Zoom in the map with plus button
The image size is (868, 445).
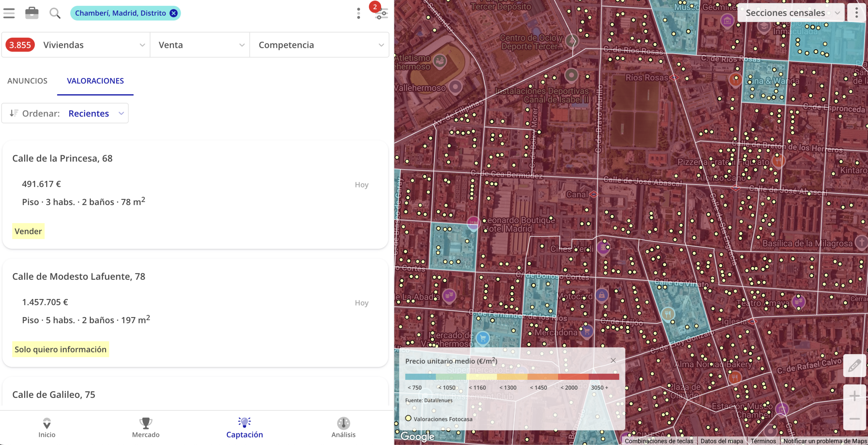tap(854, 396)
